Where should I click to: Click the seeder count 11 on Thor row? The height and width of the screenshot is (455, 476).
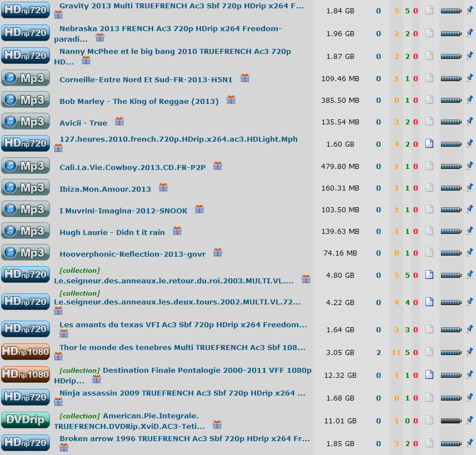point(396,352)
